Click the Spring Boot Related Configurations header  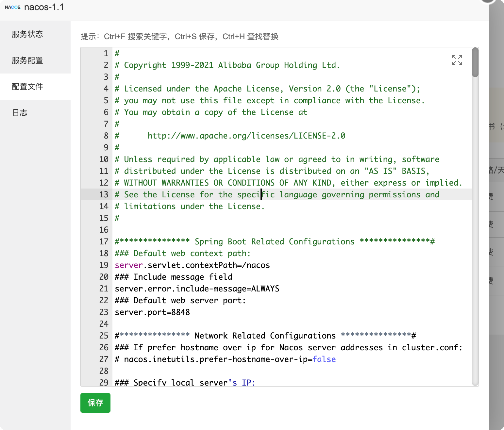pyautogui.click(x=275, y=242)
